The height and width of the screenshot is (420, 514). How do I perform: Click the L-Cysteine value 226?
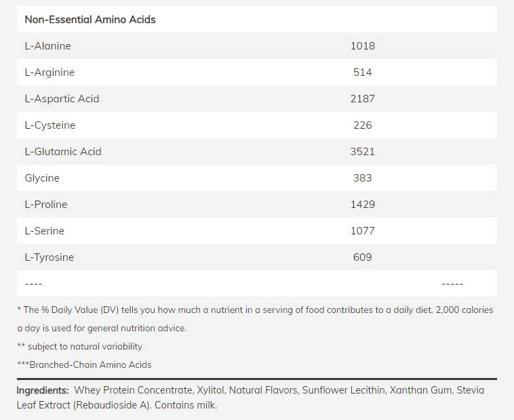[x=363, y=125]
